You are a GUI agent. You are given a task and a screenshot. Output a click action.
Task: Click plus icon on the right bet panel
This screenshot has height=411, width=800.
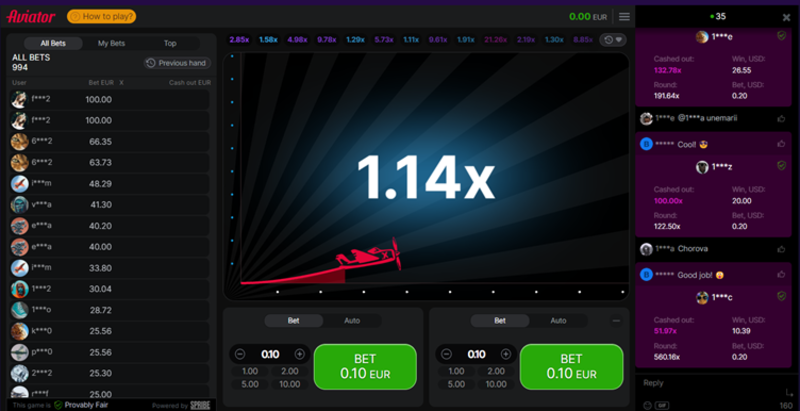(x=507, y=354)
